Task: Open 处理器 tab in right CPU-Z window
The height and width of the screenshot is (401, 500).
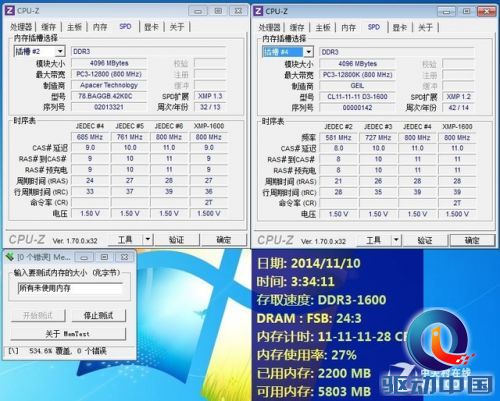Action: click(269, 27)
